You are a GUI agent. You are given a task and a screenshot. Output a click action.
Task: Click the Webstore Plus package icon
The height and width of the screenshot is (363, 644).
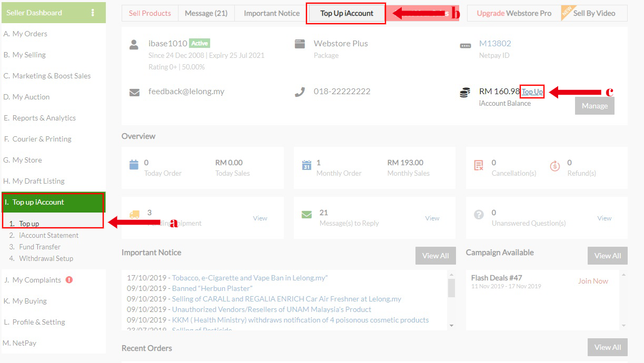(x=300, y=45)
